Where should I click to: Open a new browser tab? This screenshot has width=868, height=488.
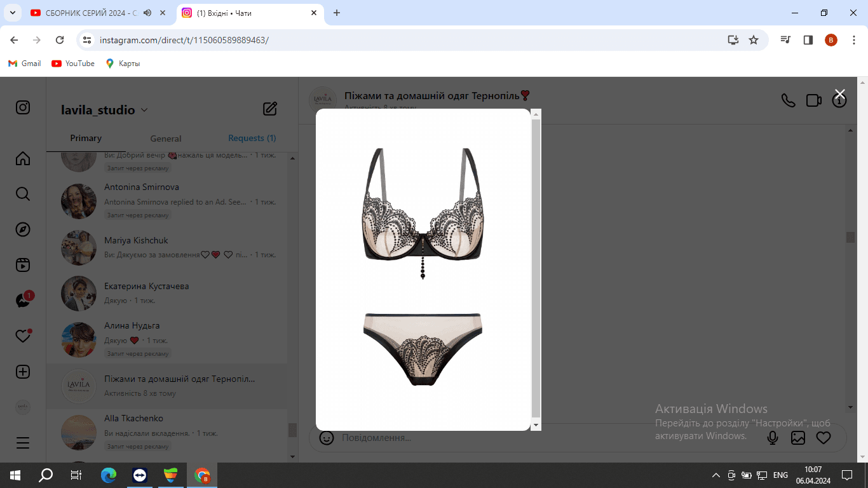[x=337, y=13]
